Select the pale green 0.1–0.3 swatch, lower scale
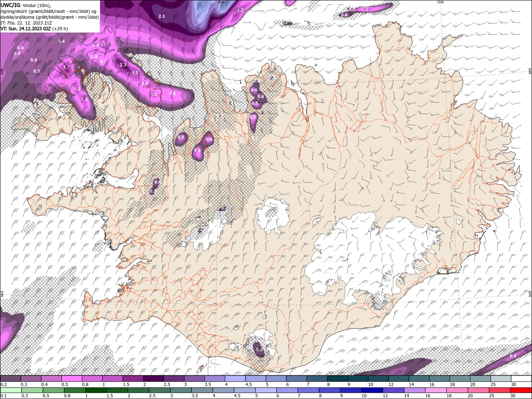This screenshot has width=532, height=399. [x=11, y=390]
